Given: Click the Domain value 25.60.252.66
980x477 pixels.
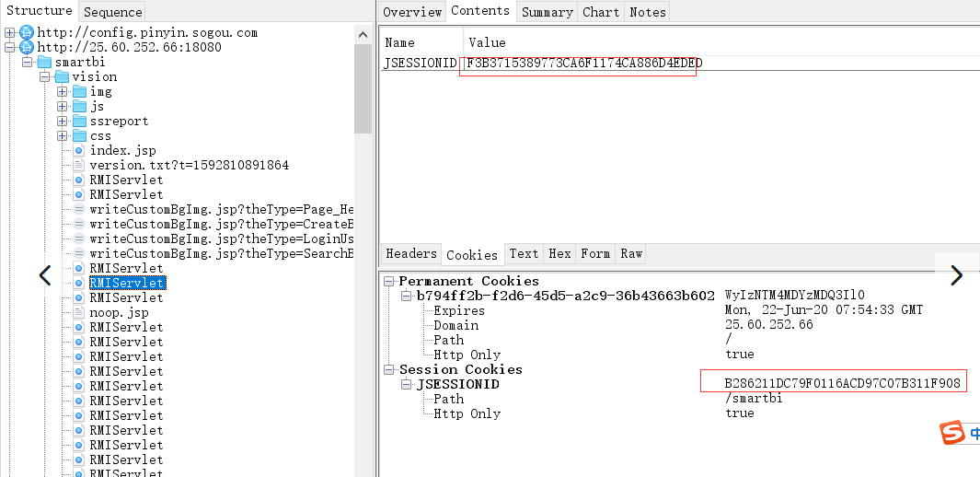Looking at the screenshot, I should [768, 324].
